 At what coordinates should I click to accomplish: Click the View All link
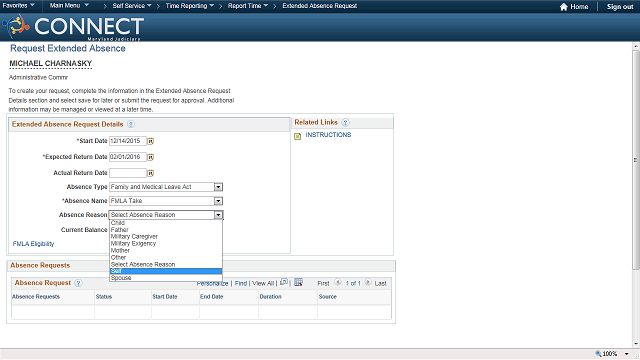coord(263,283)
